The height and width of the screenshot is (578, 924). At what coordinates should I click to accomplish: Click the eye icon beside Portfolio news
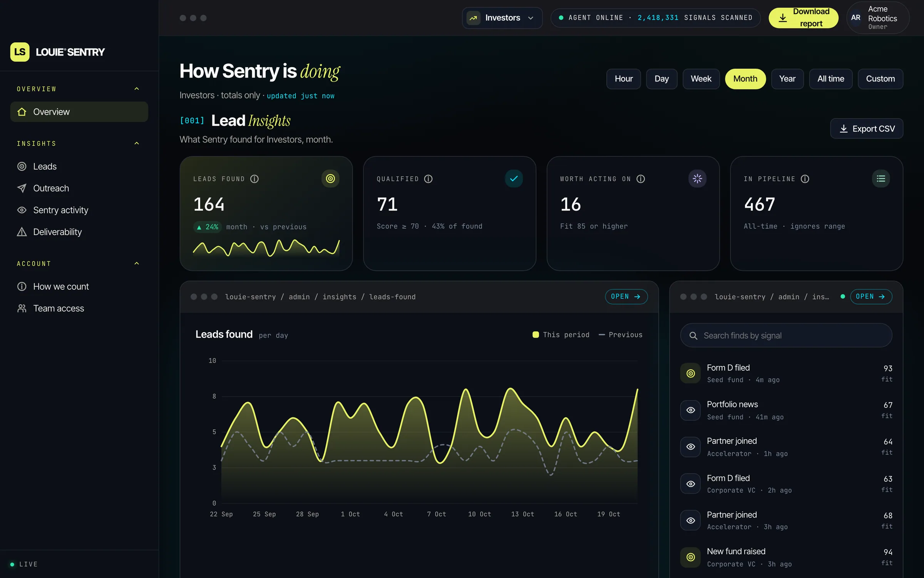[691, 410]
